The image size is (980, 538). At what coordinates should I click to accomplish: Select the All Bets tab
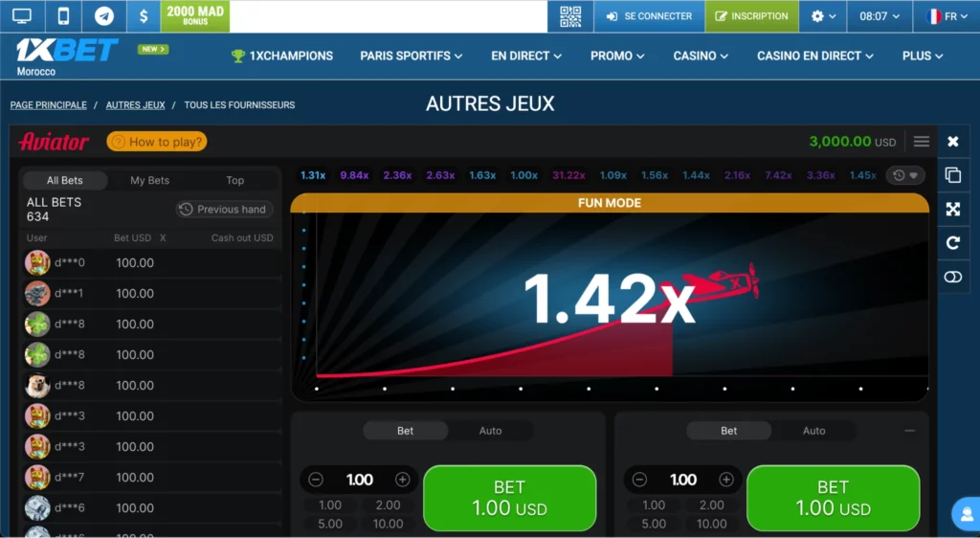coord(65,180)
